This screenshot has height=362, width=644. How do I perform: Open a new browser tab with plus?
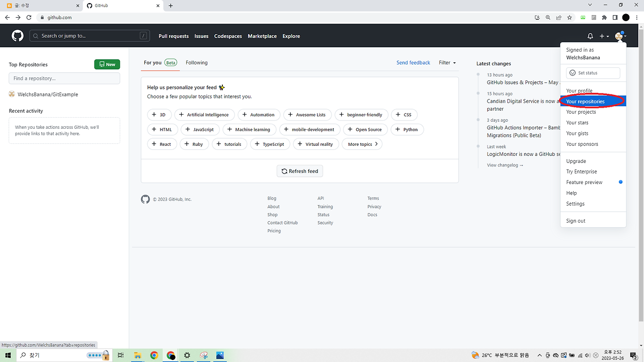click(171, 6)
